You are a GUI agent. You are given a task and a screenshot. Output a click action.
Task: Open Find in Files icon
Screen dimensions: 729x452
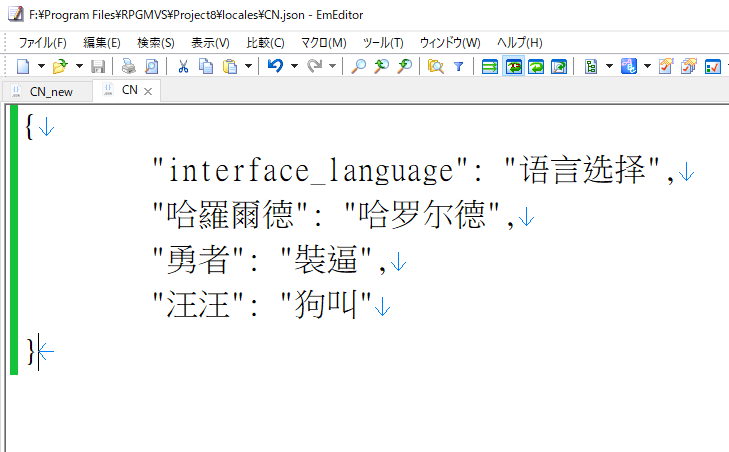(436, 66)
